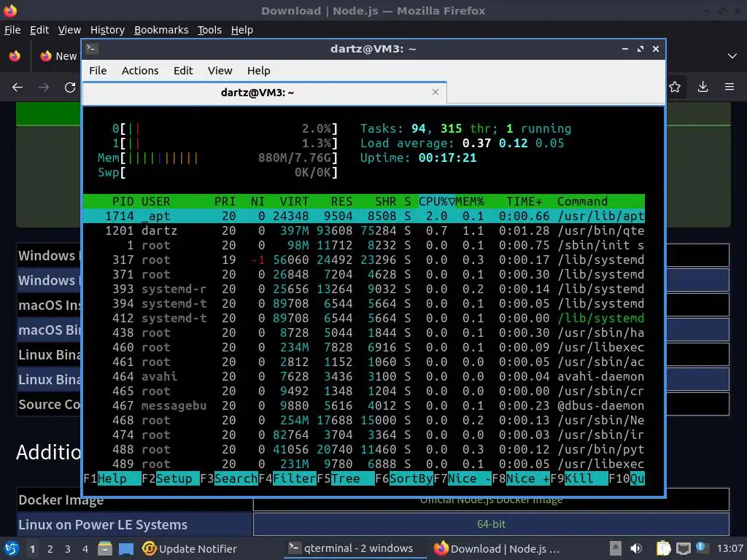747x560 pixels.
Task: Open file manager icon in taskbar
Action: (x=105, y=549)
